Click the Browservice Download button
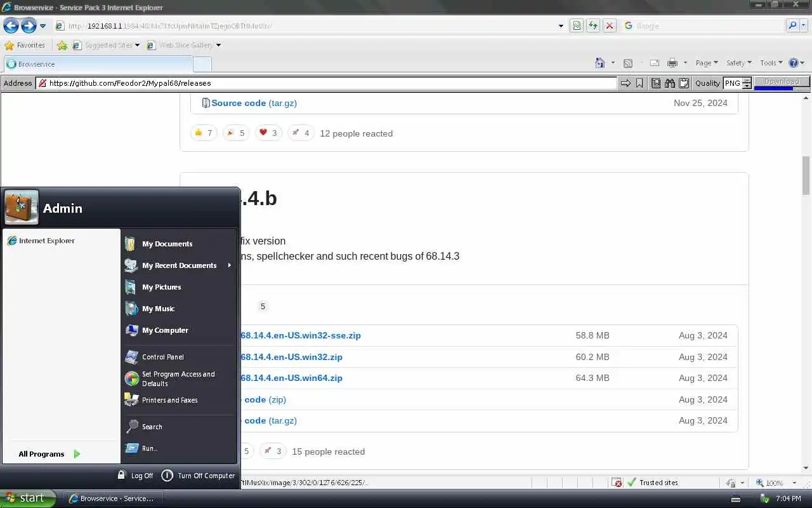 coord(782,81)
